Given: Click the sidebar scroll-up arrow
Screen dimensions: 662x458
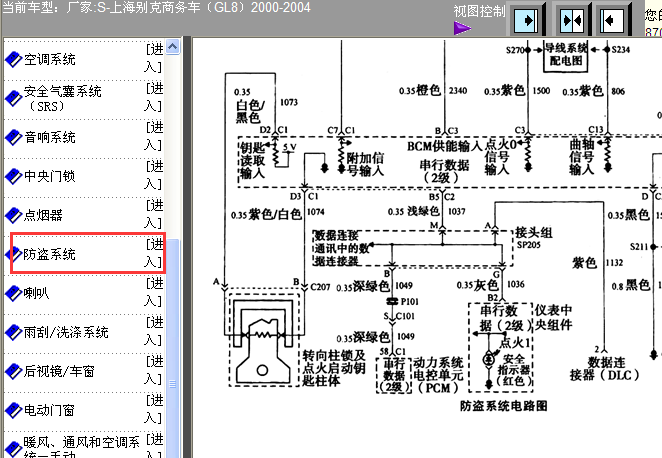Looking at the screenshot, I should click(x=173, y=46).
